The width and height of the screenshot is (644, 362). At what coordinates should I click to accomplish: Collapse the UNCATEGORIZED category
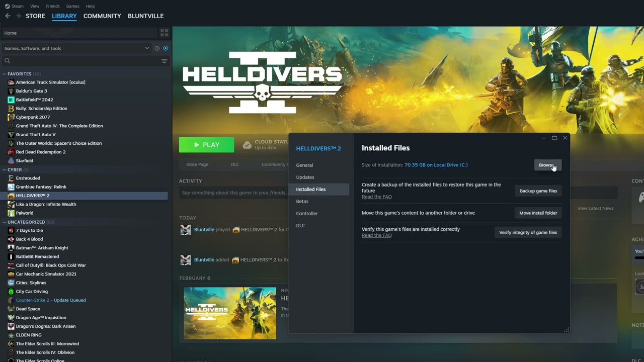(5, 222)
